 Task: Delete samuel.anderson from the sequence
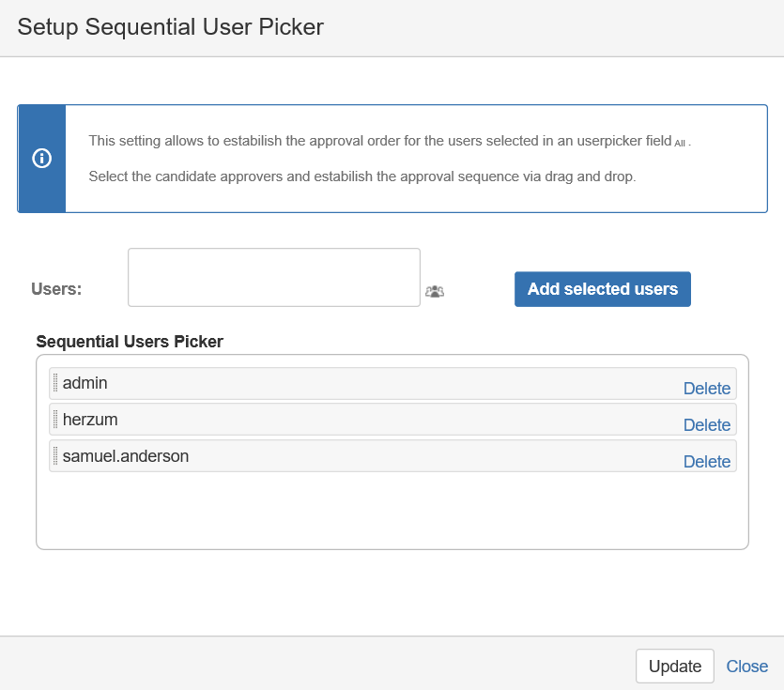[x=706, y=462]
